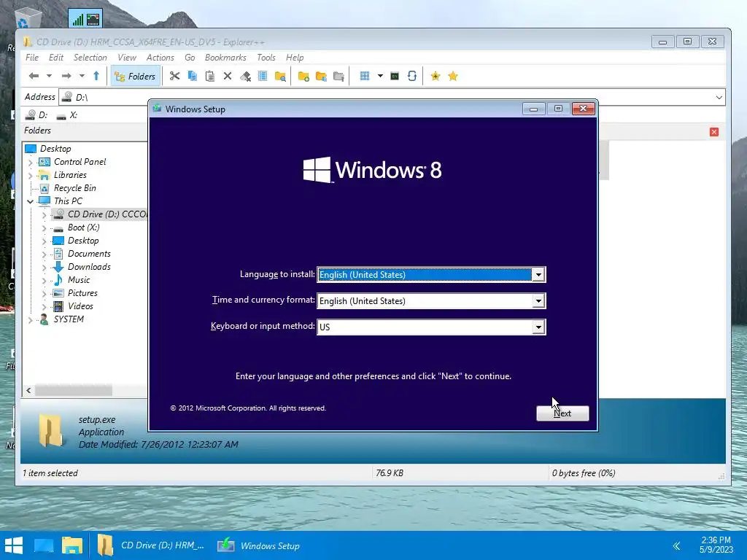Click Next in Windows Setup
The image size is (747, 560).
[562, 413]
